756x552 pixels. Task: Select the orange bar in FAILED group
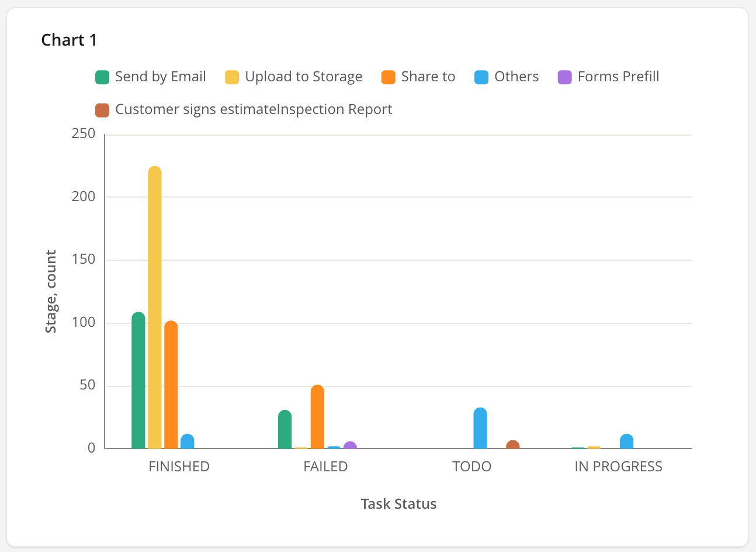pos(317,416)
